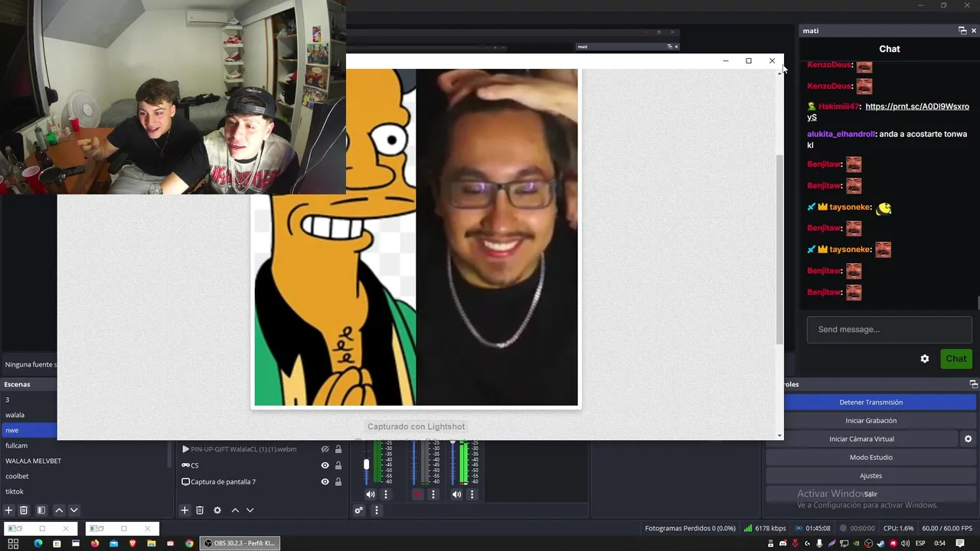Open third mixer channel options menu
The width and height of the screenshot is (980, 551).
(472, 494)
